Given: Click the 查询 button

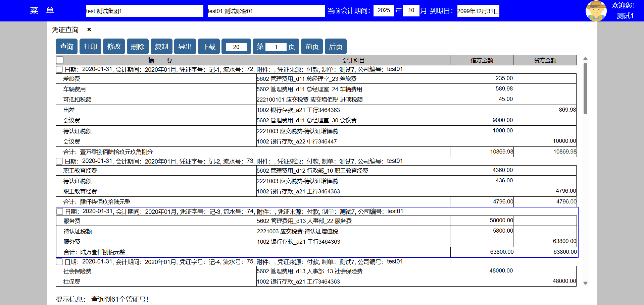Looking at the screenshot, I should (x=66, y=47).
